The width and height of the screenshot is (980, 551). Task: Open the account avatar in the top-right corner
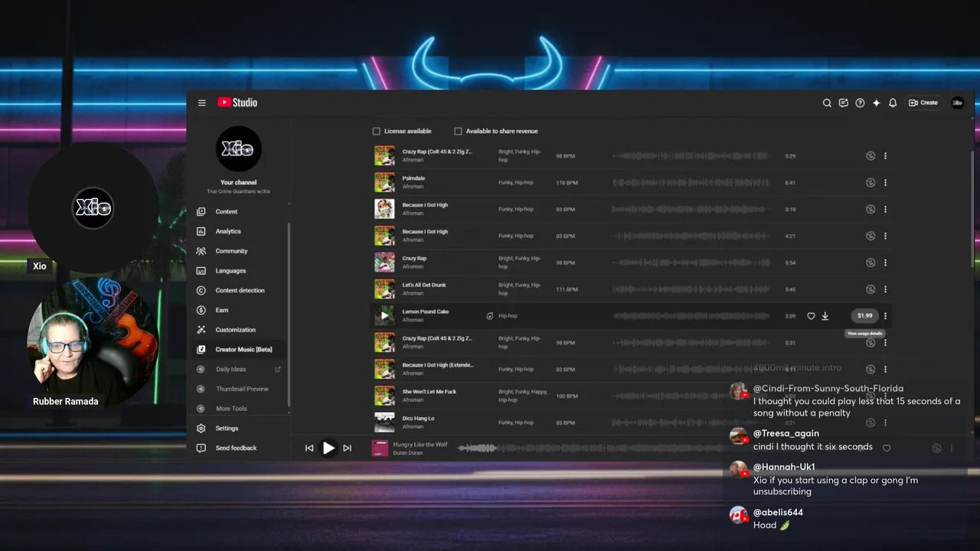(x=957, y=103)
